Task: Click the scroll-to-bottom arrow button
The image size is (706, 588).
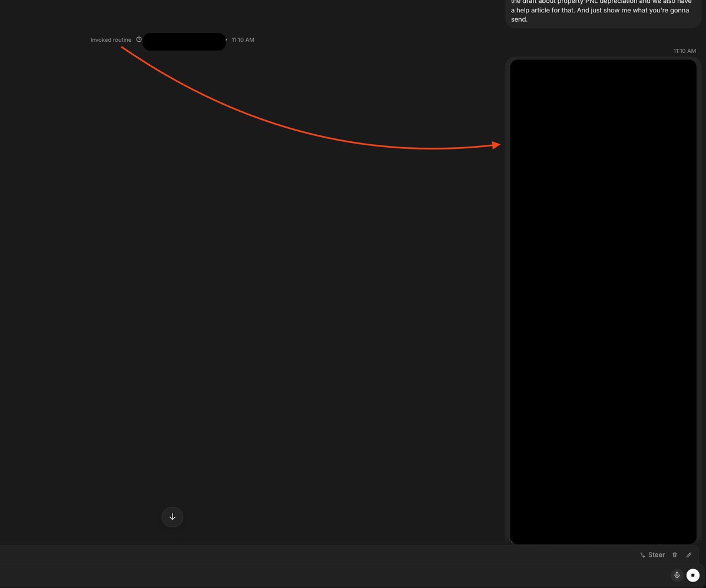Action: pyautogui.click(x=173, y=517)
